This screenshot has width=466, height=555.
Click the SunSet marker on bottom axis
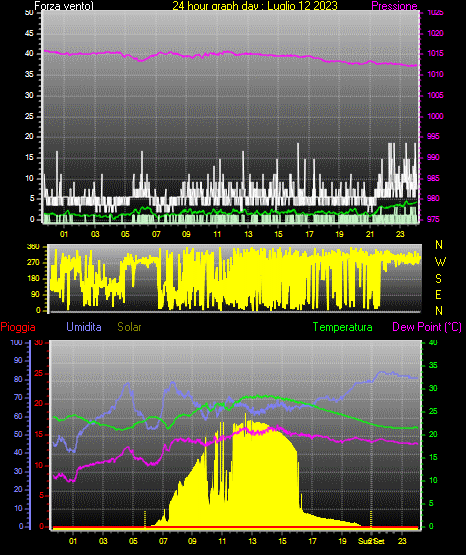tap(371, 541)
